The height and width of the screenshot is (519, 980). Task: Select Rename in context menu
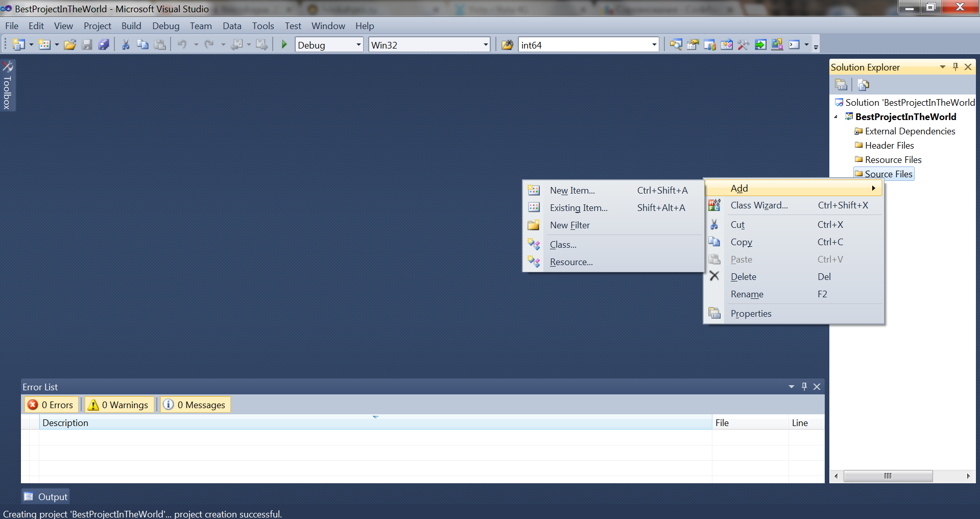[x=794, y=294]
